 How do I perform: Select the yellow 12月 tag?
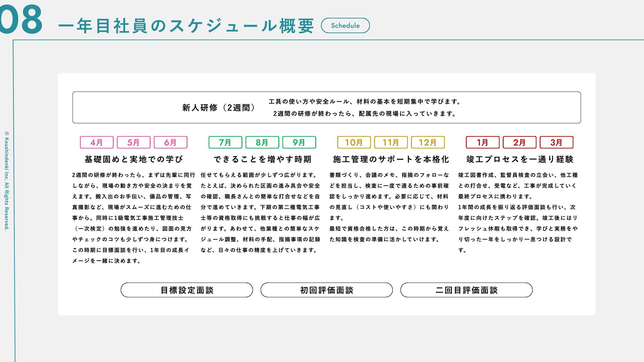(428, 142)
